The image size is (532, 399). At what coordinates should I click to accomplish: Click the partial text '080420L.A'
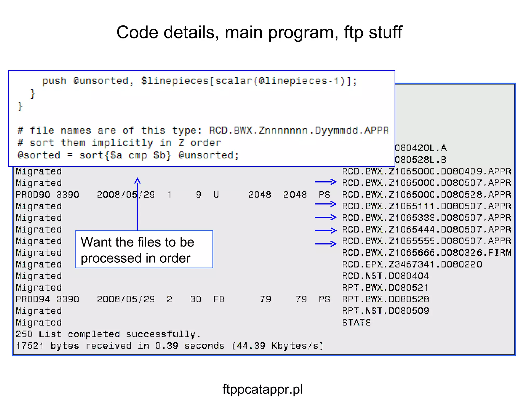tap(421, 148)
